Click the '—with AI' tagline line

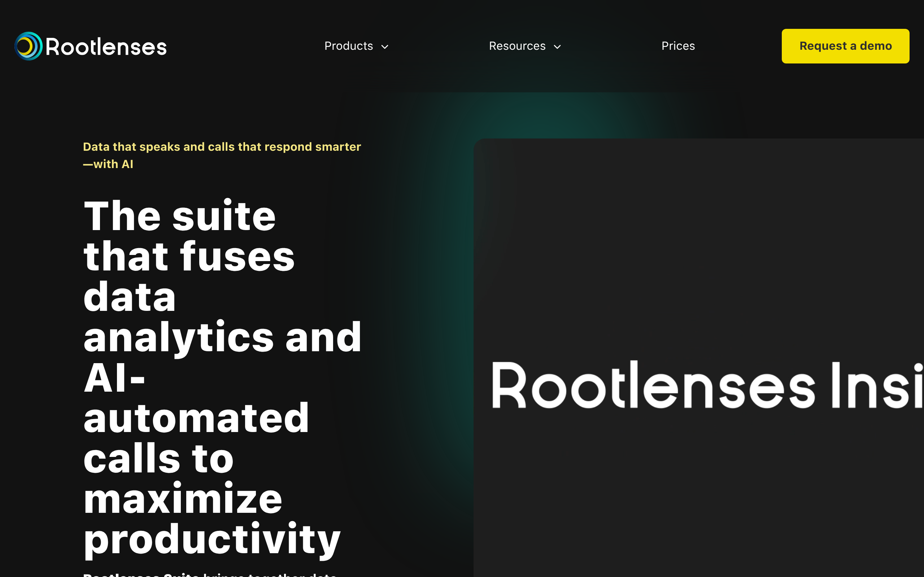[108, 164]
